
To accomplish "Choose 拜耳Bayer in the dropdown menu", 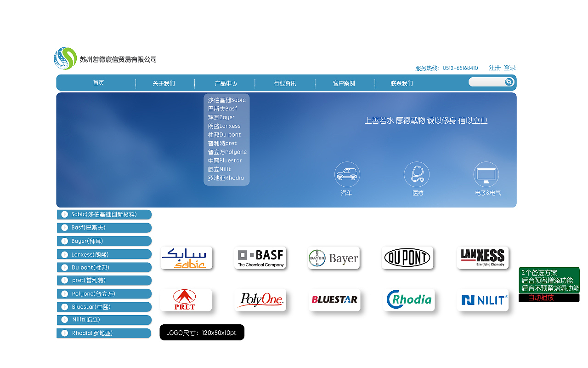I will (221, 117).
